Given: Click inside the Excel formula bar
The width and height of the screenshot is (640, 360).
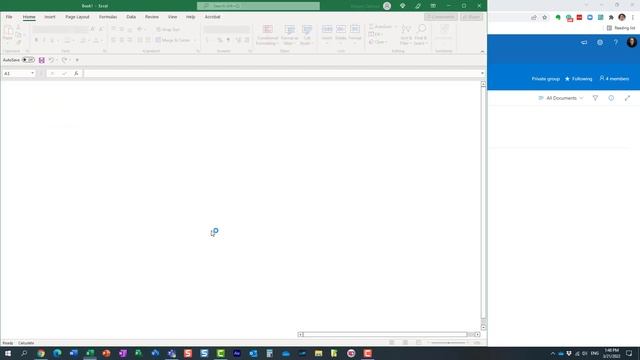Looking at the screenshot, I should pyautogui.click(x=282, y=73).
